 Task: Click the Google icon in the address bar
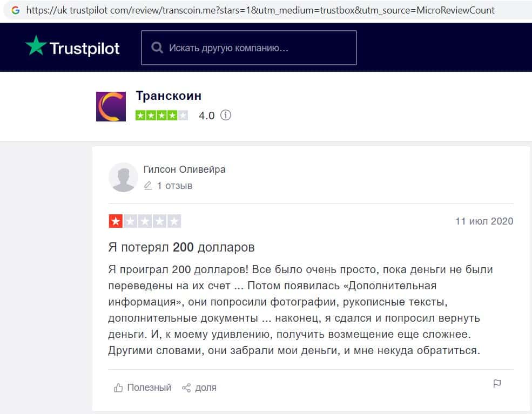pos(15,10)
